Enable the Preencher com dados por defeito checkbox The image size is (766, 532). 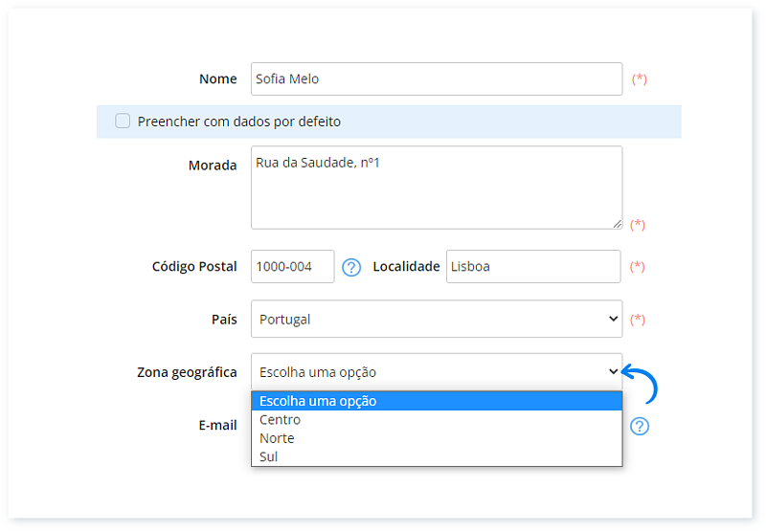(x=123, y=122)
